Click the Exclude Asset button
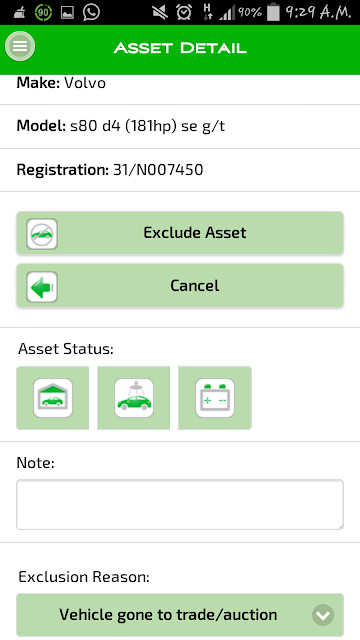 tap(180, 233)
